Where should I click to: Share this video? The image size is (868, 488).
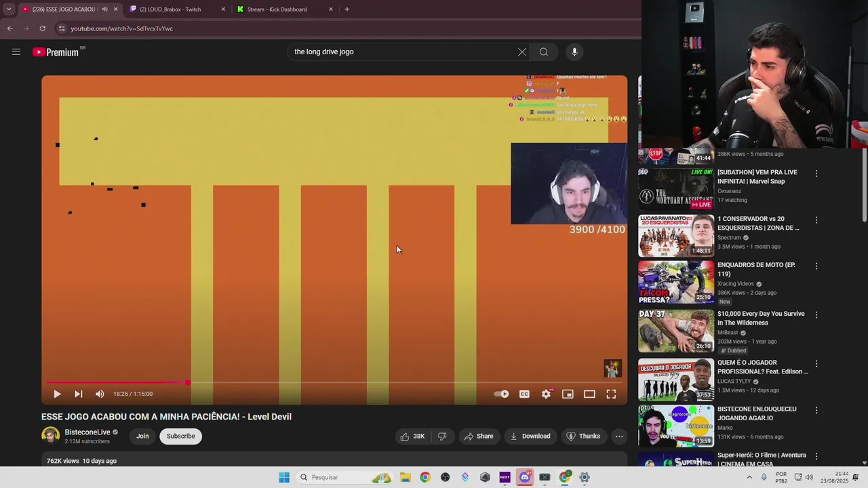pos(479,436)
